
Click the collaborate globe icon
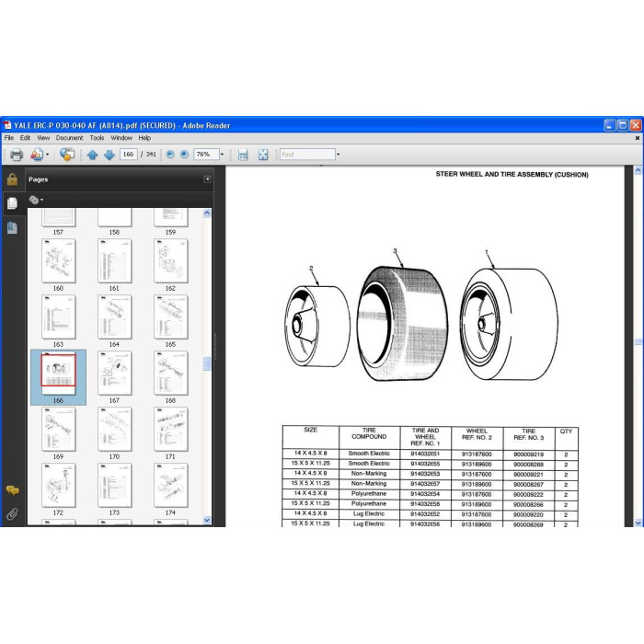(67, 155)
